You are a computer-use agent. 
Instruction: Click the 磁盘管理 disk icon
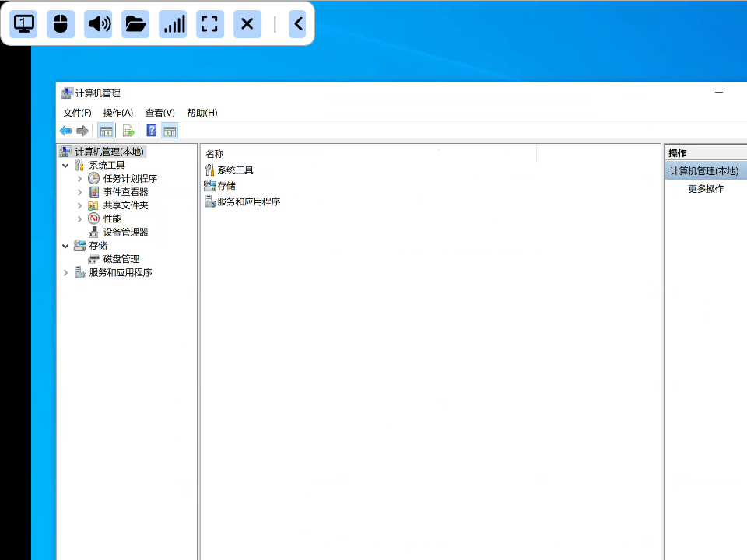tap(93, 259)
